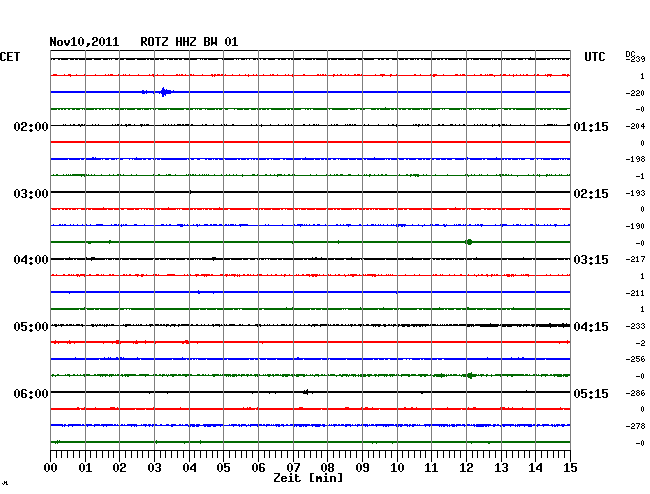This screenshot has height=494, width=650.
Task: Click the DC offset value -217
Action: 635,259
